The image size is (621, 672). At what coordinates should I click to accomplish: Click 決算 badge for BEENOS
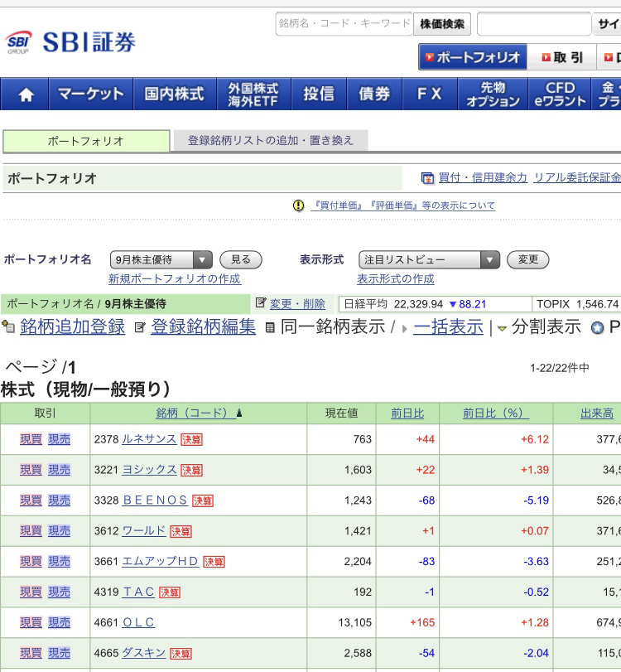tap(203, 500)
